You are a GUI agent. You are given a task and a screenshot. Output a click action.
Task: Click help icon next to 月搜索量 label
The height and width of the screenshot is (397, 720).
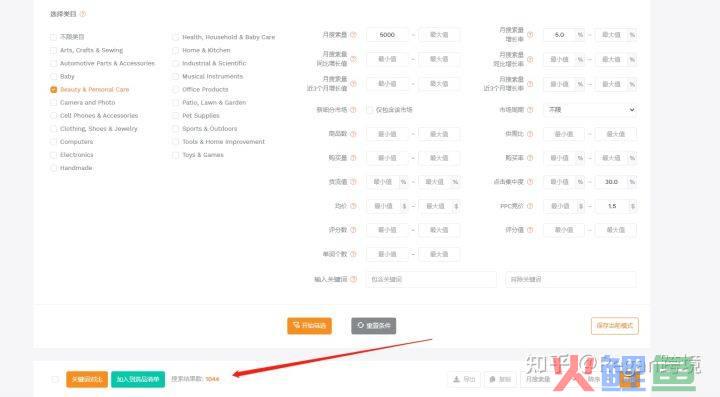click(x=353, y=35)
